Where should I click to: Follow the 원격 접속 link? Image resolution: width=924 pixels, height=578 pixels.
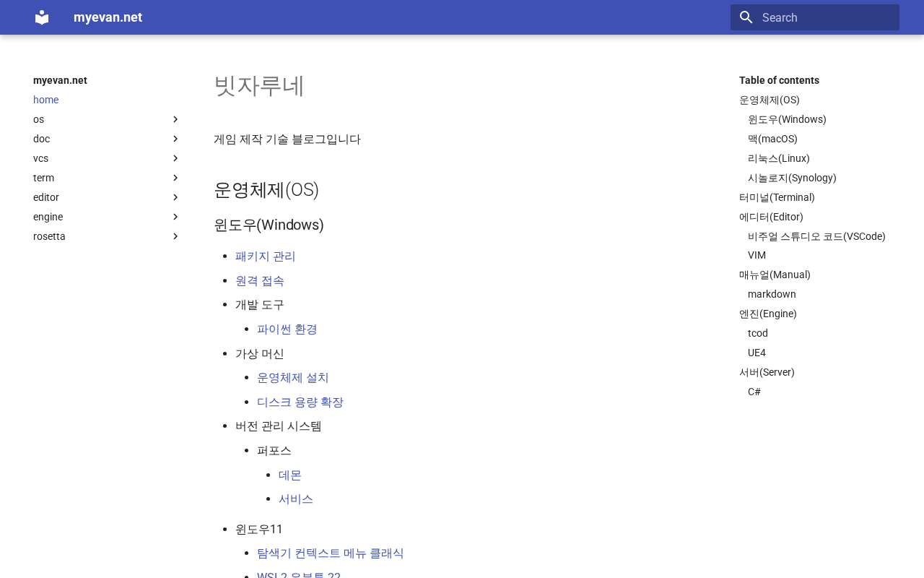point(260,280)
